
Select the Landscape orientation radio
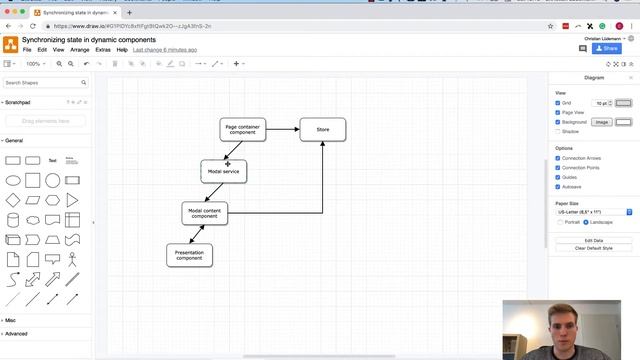pos(586,222)
